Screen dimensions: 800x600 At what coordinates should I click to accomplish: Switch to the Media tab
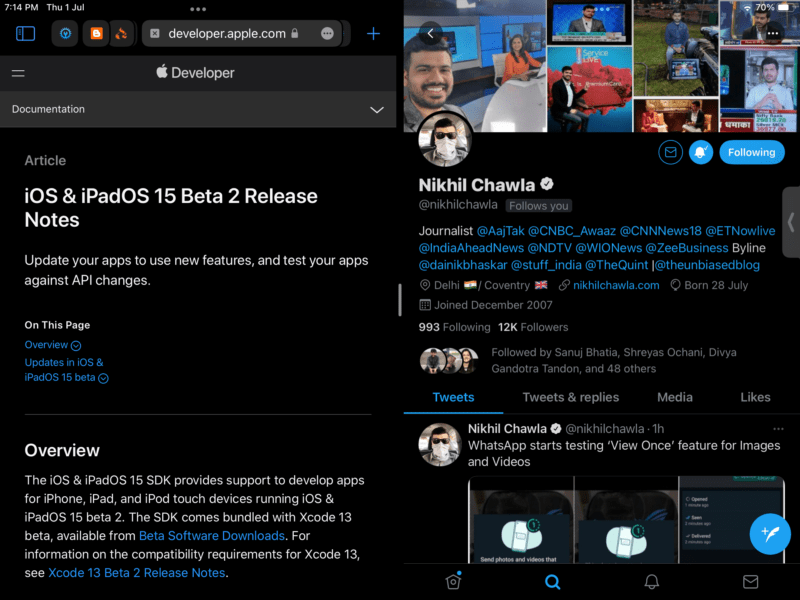(674, 397)
